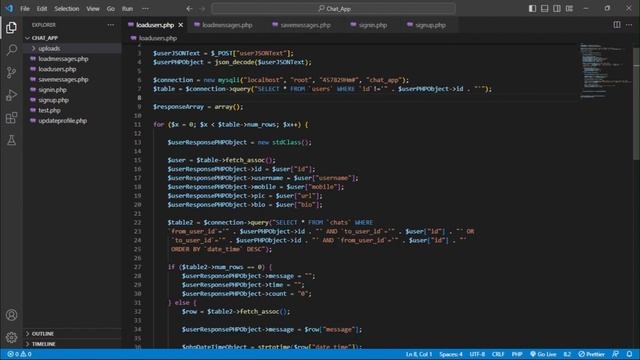Open the File menu

[x=25, y=9]
